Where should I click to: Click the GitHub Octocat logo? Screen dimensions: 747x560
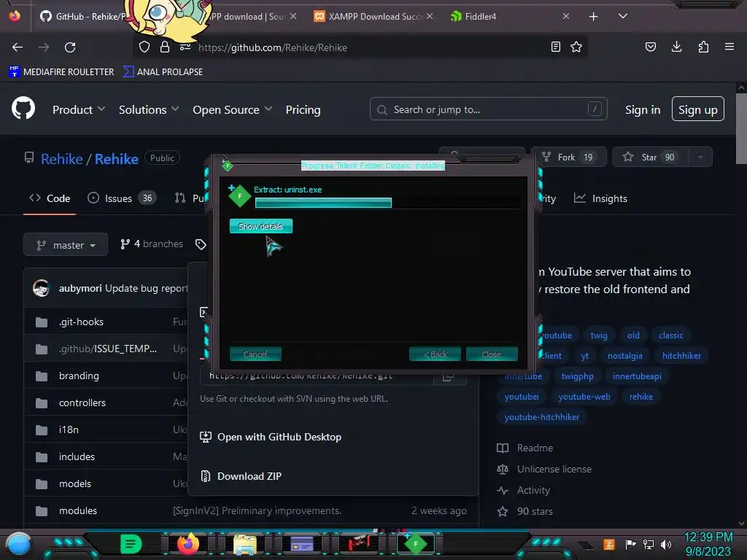point(23,108)
